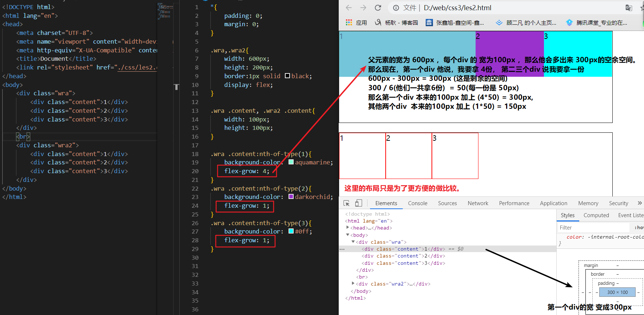644x315 pixels.
Task: Click the Filter field in Styles pane
Action: pyautogui.click(x=593, y=228)
